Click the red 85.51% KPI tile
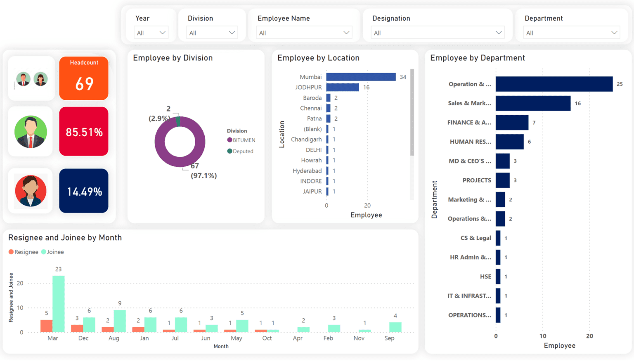634x364 pixels. tap(83, 131)
